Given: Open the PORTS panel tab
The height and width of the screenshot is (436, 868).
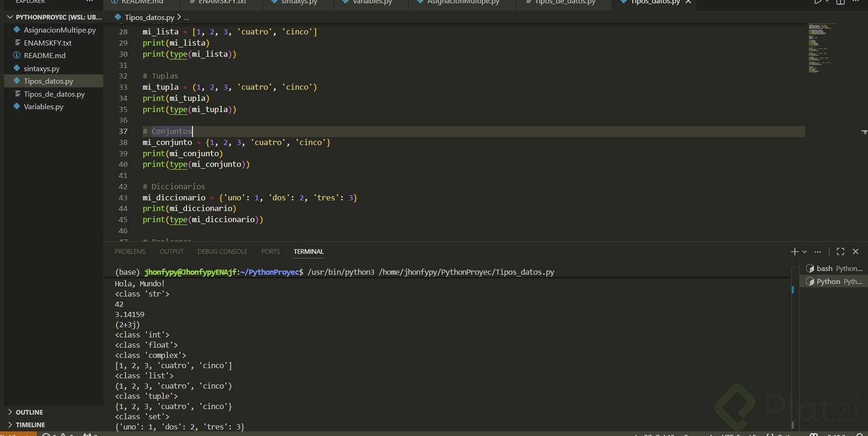Looking at the screenshot, I should [x=270, y=251].
